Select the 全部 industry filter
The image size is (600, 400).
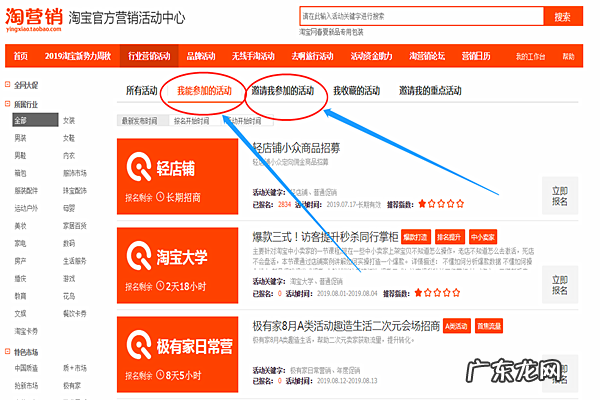click(35, 120)
